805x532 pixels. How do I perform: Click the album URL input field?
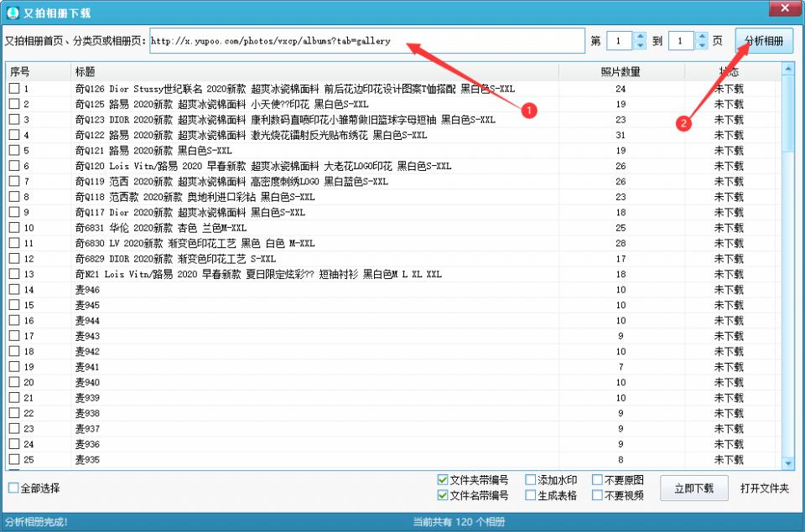pos(367,40)
